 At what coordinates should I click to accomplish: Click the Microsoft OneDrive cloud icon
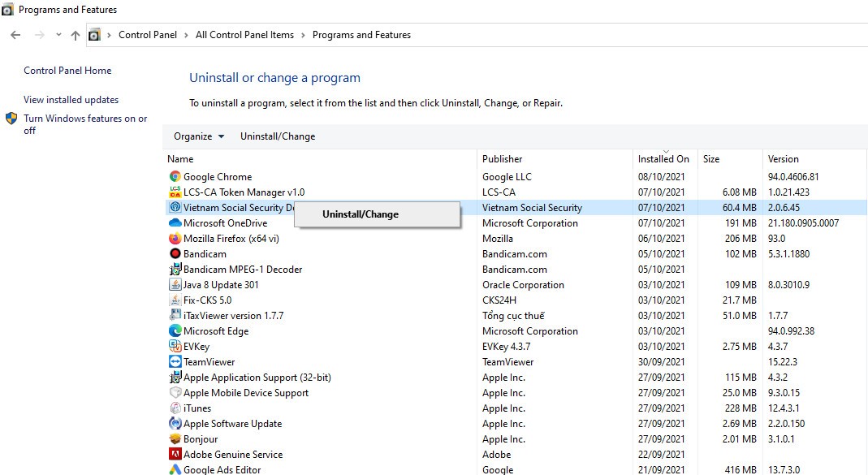(x=175, y=223)
